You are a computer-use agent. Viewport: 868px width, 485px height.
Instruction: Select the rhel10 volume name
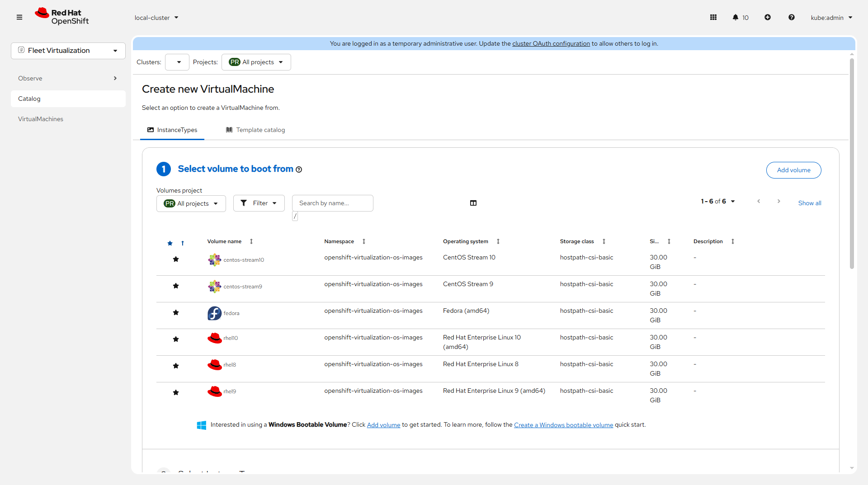231,338
